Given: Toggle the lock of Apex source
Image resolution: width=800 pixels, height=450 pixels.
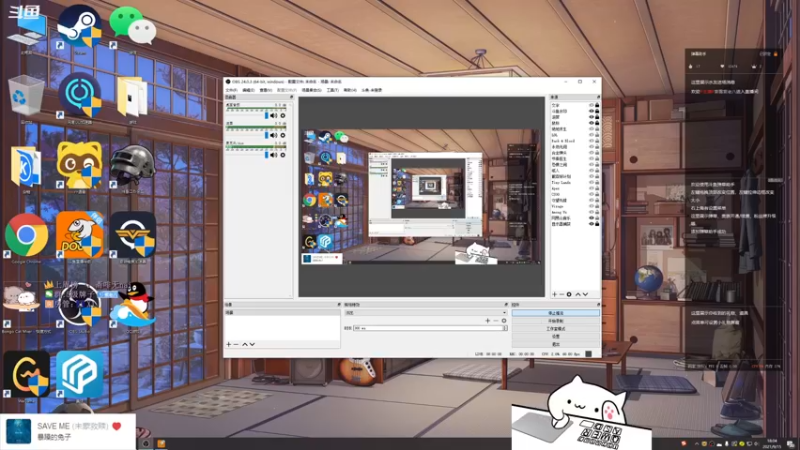Looking at the screenshot, I should [597, 188].
